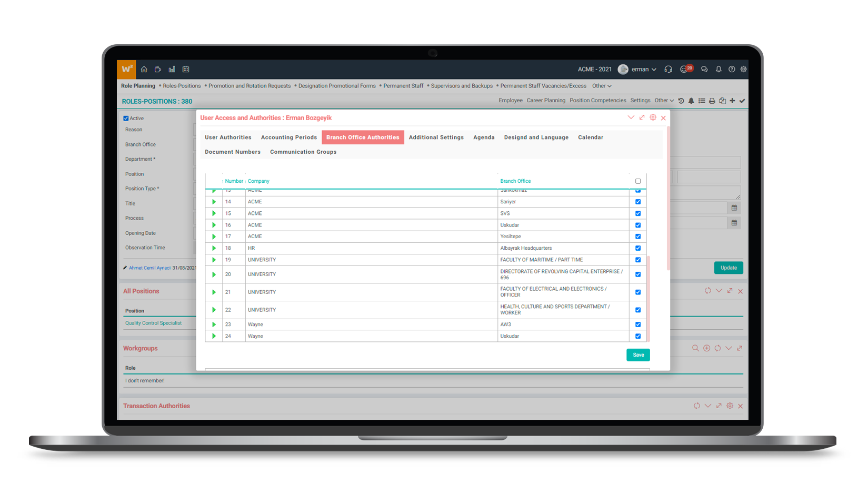Open the erman user dropdown

[643, 69]
